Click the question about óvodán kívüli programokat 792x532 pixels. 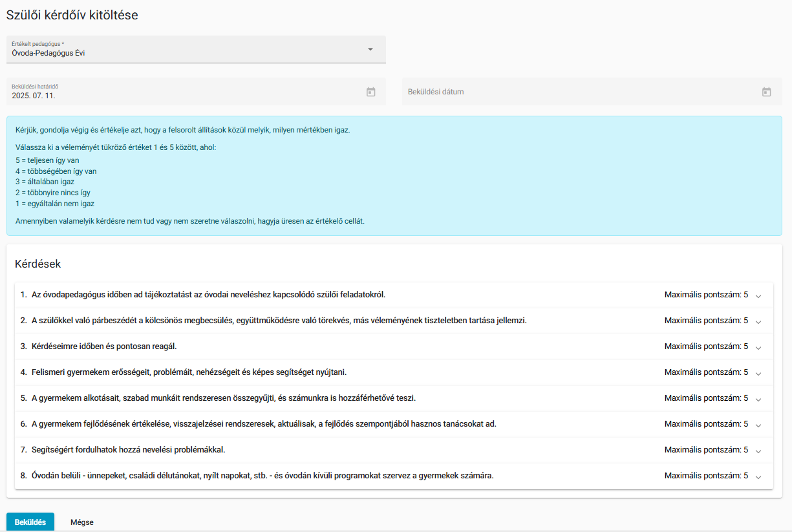(394, 476)
